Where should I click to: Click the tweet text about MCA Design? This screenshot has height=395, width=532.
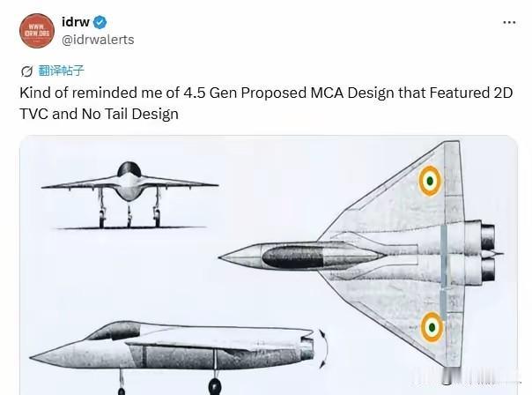266,103
